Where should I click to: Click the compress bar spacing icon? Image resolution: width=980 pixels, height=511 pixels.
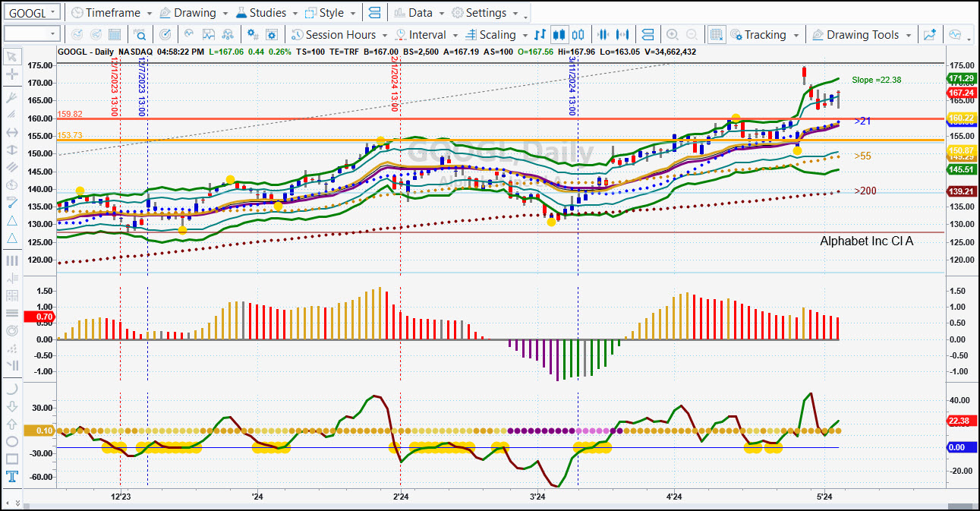coord(604,35)
